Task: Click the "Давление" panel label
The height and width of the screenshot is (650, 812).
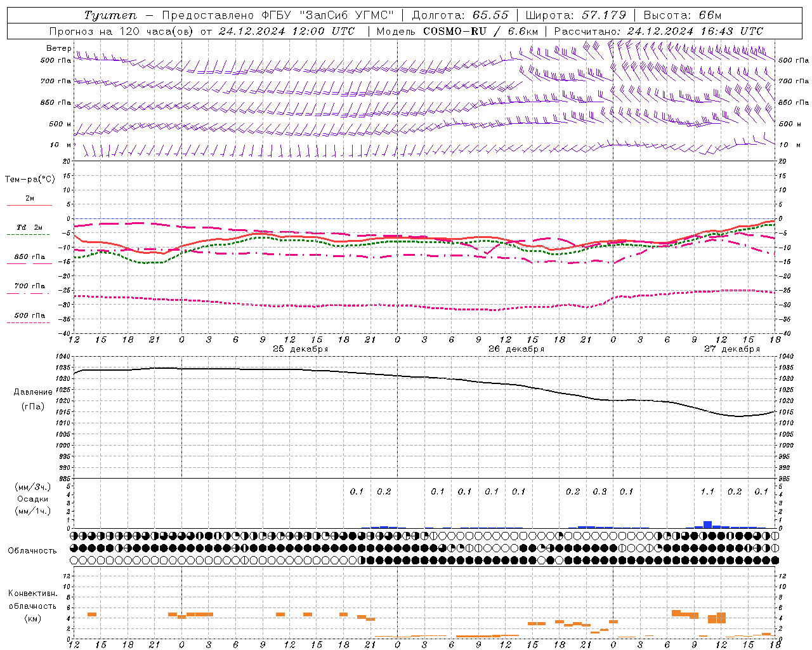Action: point(33,392)
